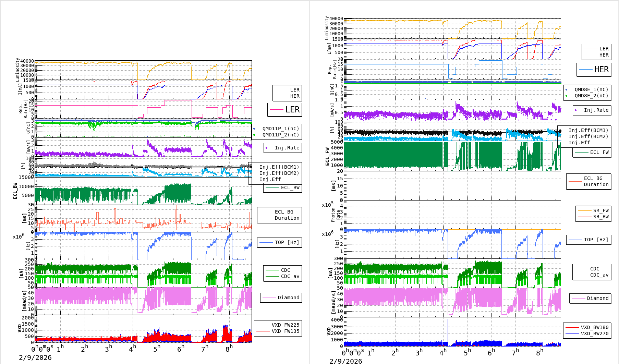Click the VXD_FW225 legend entry
The image size is (619, 364).
point(285,325)
